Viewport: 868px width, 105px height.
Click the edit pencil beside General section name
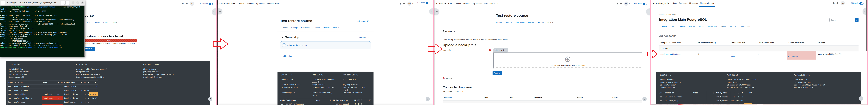click(298, 38)
